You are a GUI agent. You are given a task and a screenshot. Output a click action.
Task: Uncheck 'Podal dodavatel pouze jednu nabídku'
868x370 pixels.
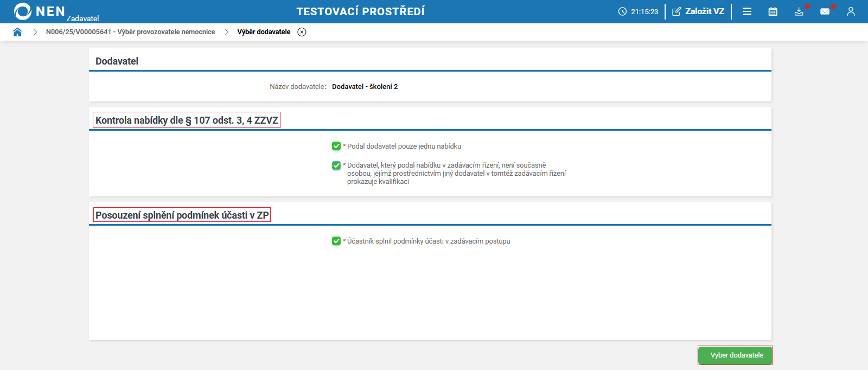pyautogui.click(x=336, y=146)
